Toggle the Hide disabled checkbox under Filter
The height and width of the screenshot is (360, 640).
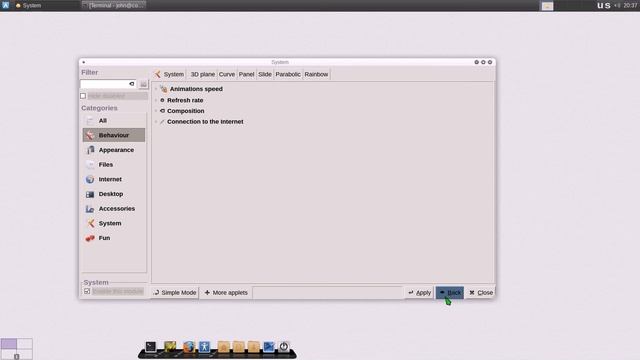point(83,96)
